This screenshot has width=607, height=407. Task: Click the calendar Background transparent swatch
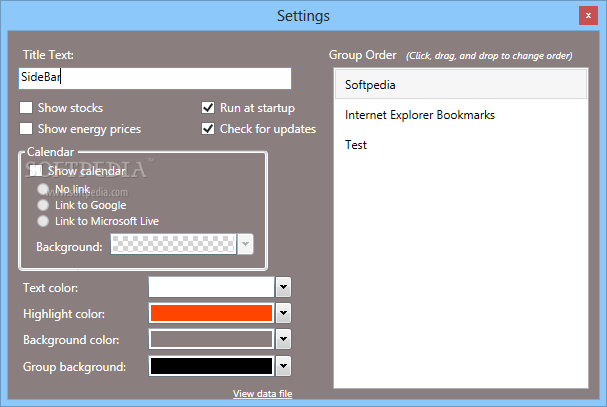click(173, 244)
